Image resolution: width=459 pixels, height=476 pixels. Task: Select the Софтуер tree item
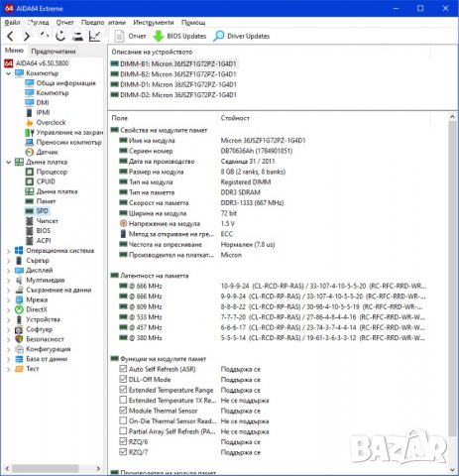(x=34, y=329)
